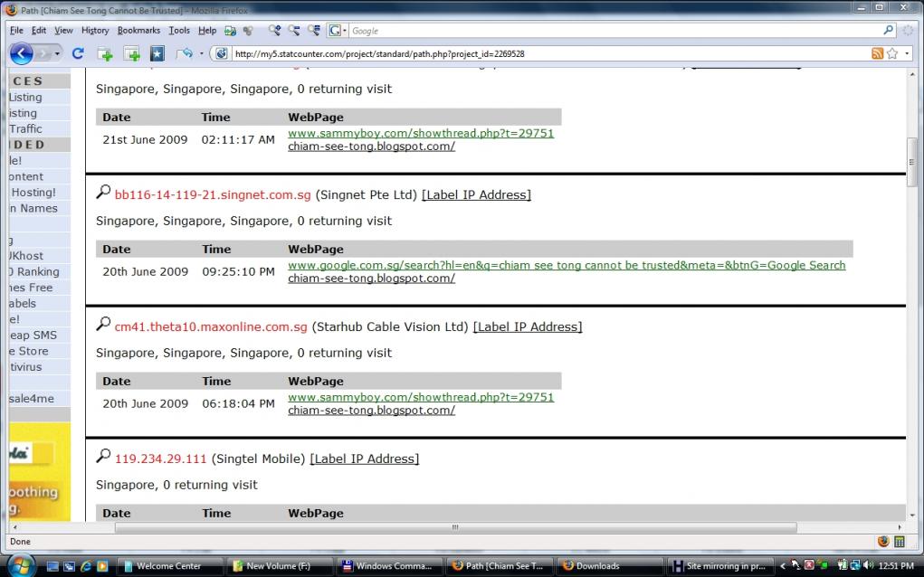Click the site identity icon in address bar
Screen dimensions: 924x577
pyautogui.click(x=221, y=53)
